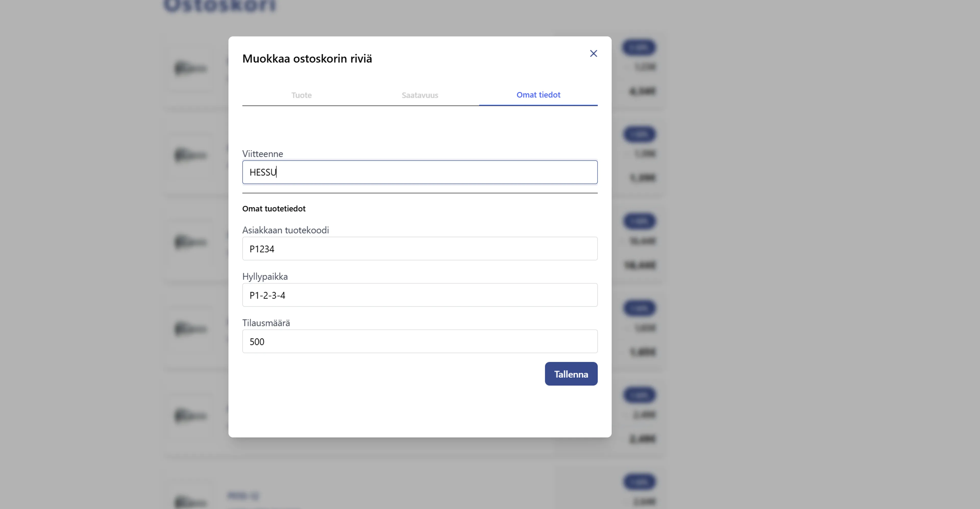Open the blue product link near the bottom
980x509 pixels.
[243, 496]
